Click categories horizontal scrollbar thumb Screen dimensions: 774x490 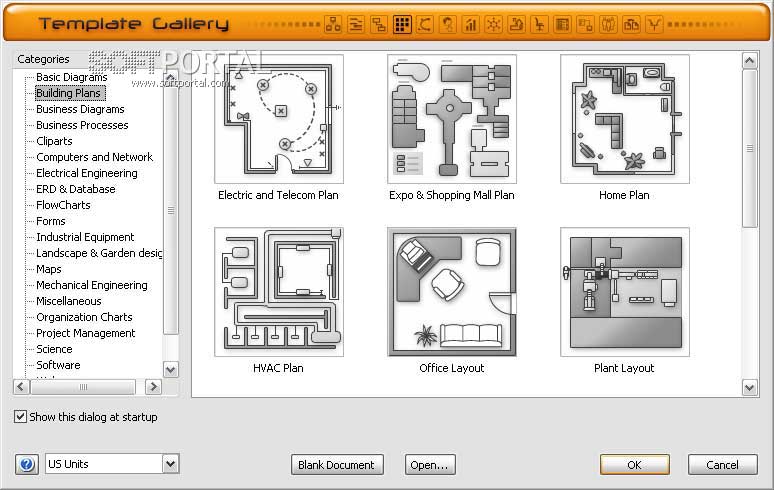[83, 387]
